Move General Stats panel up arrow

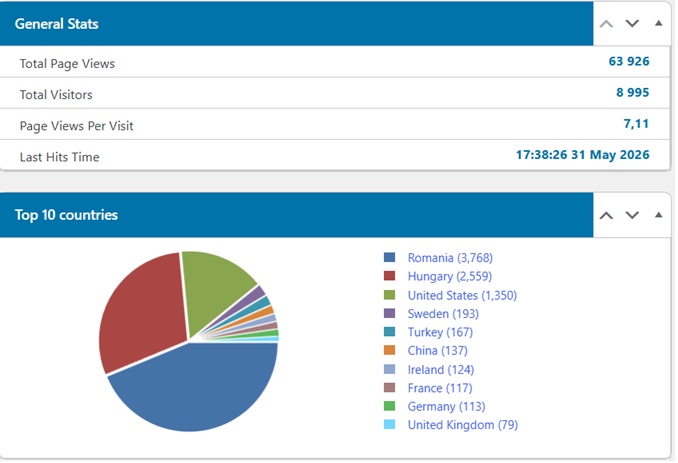click(608, 24)
